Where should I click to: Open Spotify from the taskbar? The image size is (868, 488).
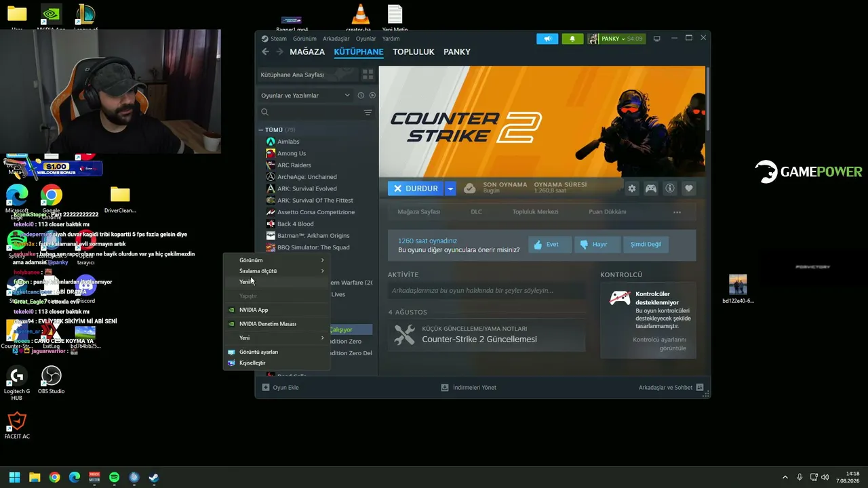(x=114, y=477)
